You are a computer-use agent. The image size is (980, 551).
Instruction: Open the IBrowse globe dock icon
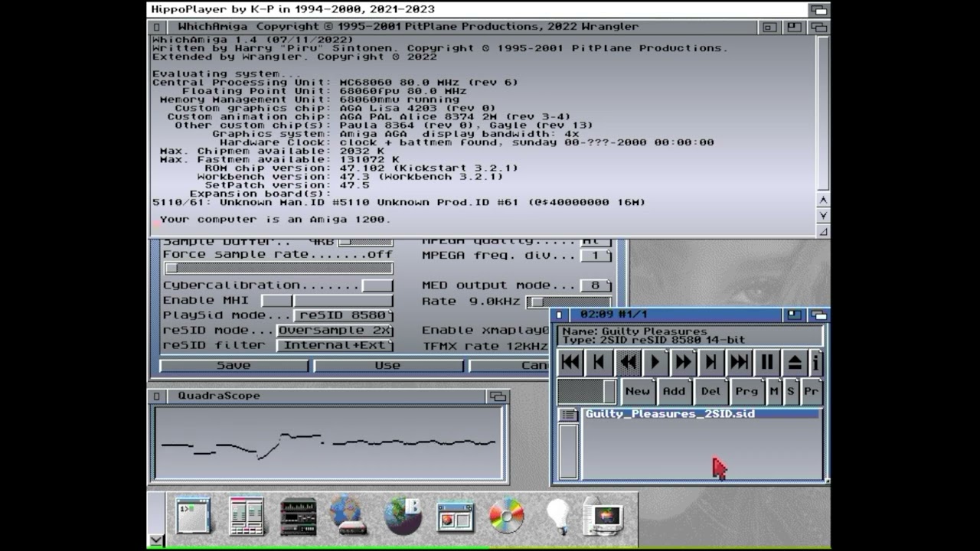[403, 516]
